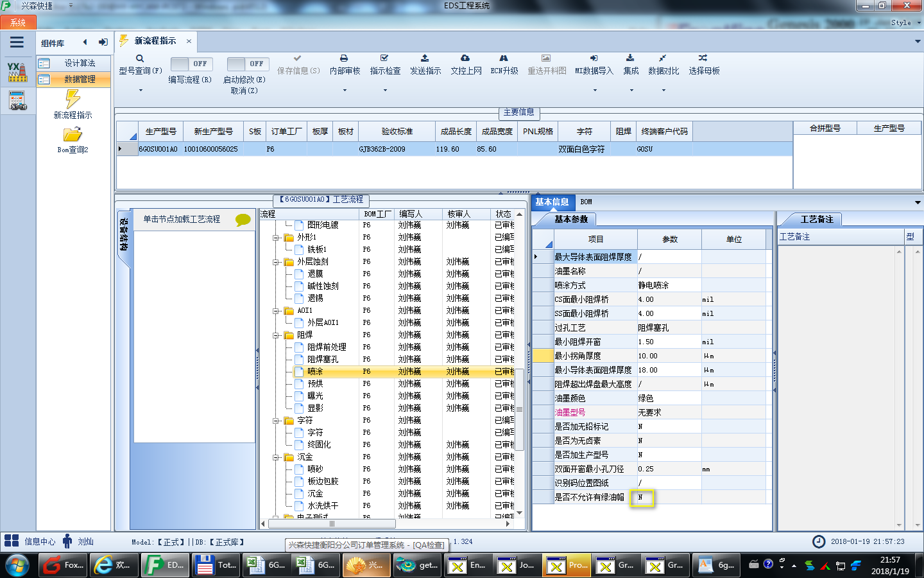
Task: Click the 喷涂方式 value 静电喷涂
Action: pos(669,285)
